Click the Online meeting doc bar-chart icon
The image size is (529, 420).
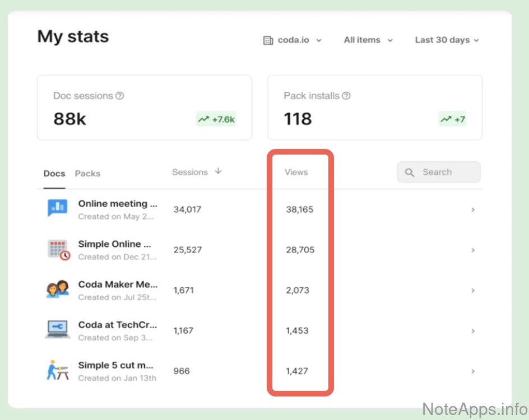tap(57, 209)
